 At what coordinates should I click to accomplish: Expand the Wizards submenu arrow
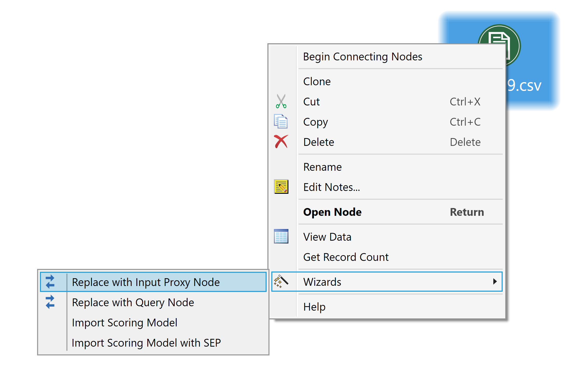495,282
